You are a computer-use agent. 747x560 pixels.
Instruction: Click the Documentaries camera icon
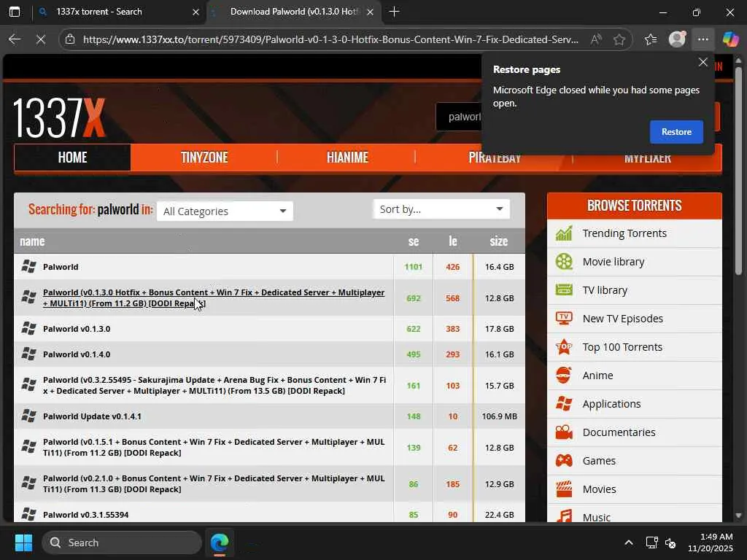pos(564,432)
